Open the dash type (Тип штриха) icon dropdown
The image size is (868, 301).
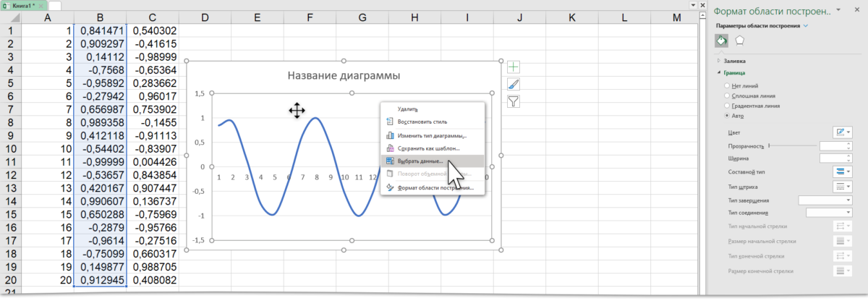pyautogui.click(x=843, y=186)
